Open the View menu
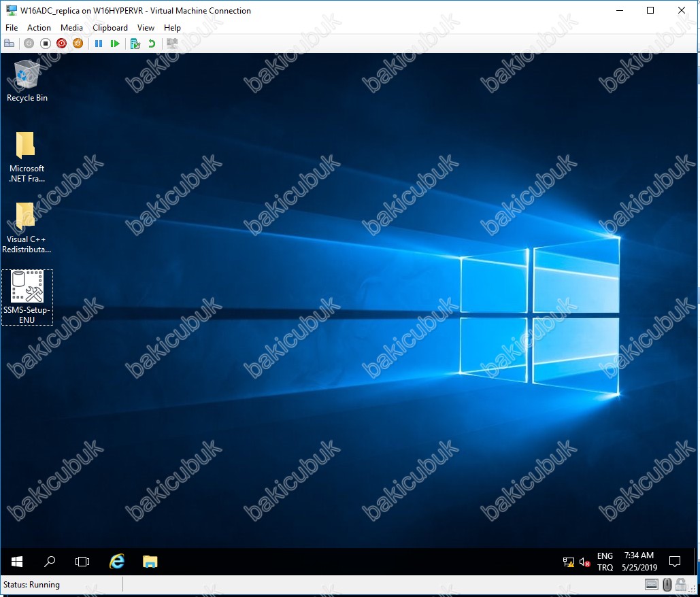Viewport: 700px width, 597px height. tap(146, 28)
